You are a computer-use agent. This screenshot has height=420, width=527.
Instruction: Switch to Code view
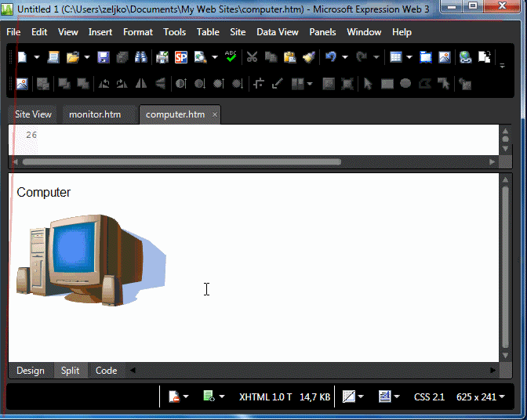106,371
